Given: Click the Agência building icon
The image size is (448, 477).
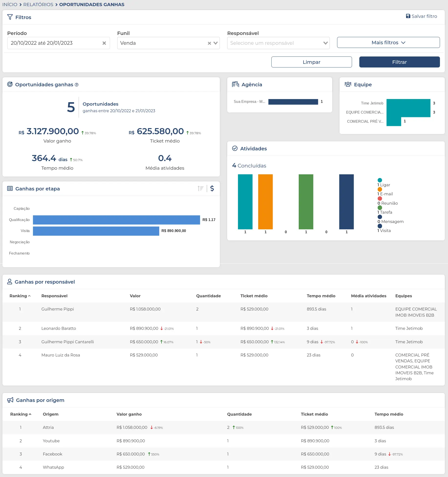Looking at the screenshot, I should tap(235, 84).
